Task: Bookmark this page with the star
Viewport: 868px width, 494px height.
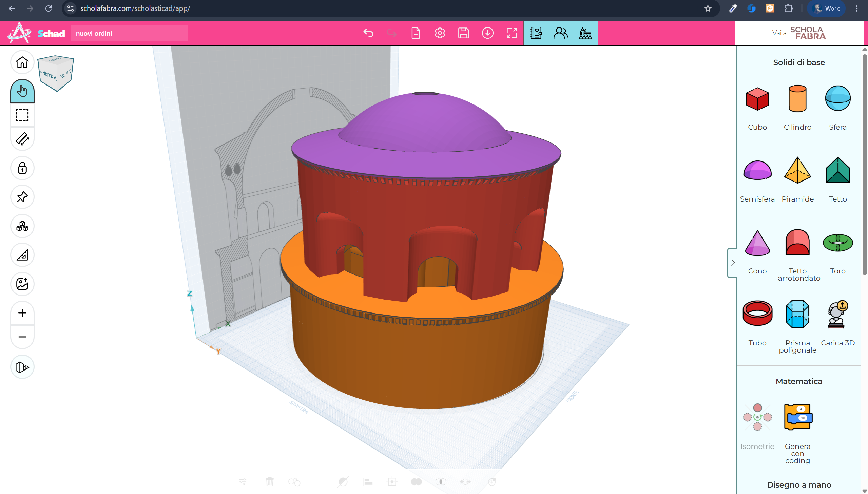Action: pyautogui.click(x=708, y=8)
